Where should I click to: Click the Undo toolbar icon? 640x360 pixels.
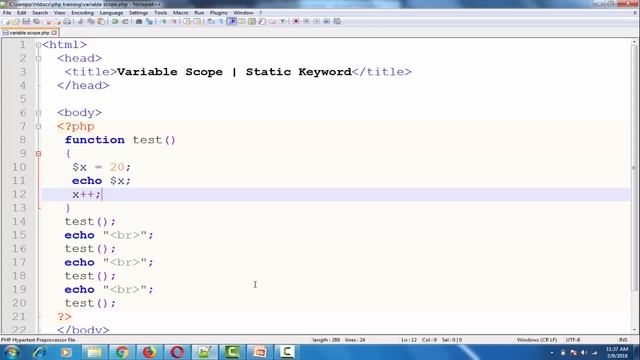tap(115, 21)
